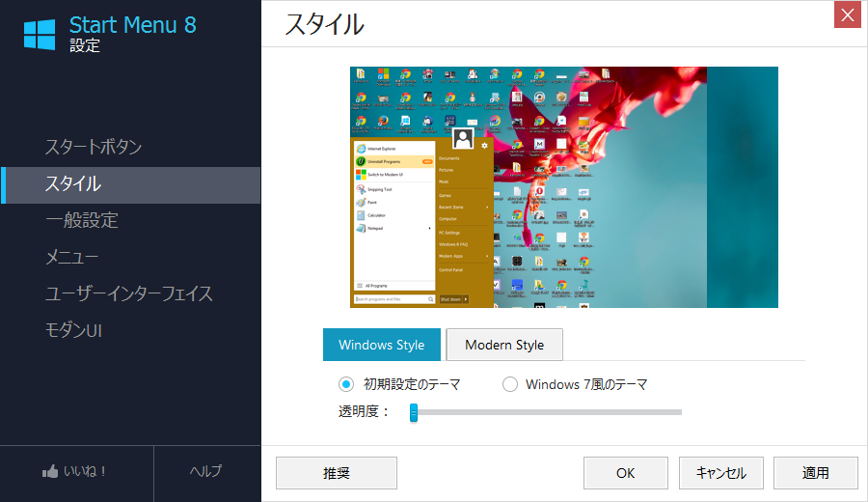This screenshot has width=868, height=502.
Task: Click the middle of the 透明度 slider track
Action: pyautogui.click(x=546, y=412)
